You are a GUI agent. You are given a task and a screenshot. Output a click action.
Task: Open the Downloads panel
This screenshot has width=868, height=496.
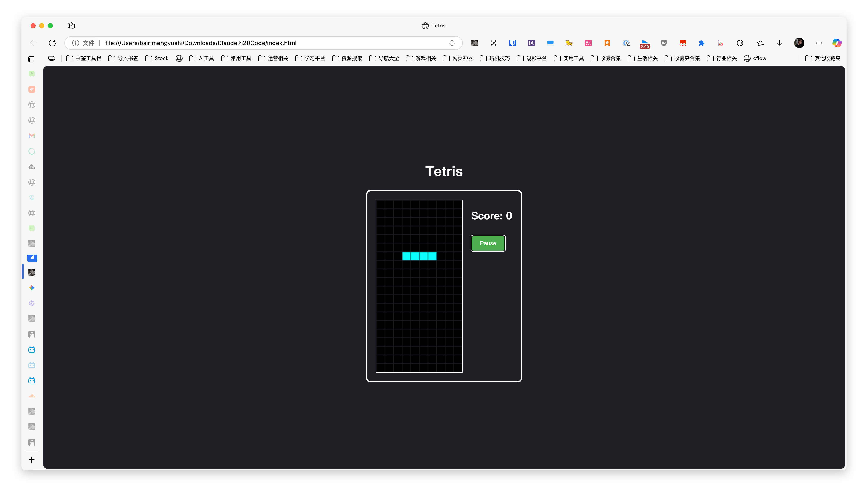pyautogui.click(x=779, y=43)
